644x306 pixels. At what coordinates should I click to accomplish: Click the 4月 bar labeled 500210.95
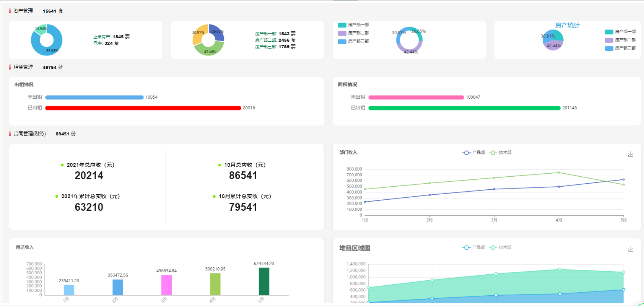point(215,284)
